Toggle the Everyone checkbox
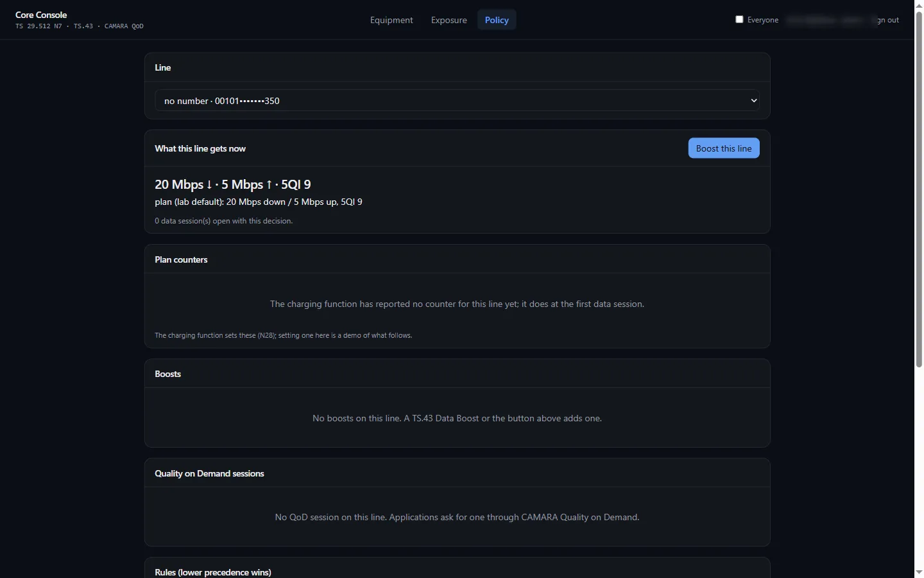Image resolution: width=924 pixels, height=578 pixels. pyautogui.click(x=739, y=19)
